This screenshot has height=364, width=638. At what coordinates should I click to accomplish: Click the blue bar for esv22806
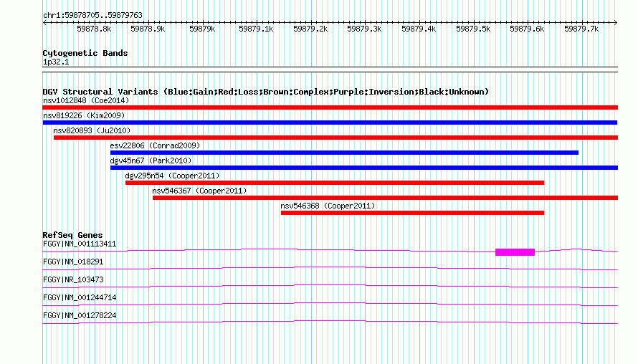[344, 153]
